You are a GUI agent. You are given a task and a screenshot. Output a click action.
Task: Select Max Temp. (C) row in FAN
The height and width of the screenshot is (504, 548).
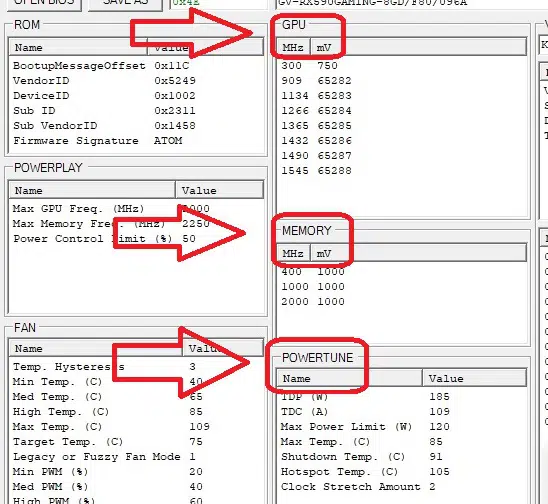(136, 427)
